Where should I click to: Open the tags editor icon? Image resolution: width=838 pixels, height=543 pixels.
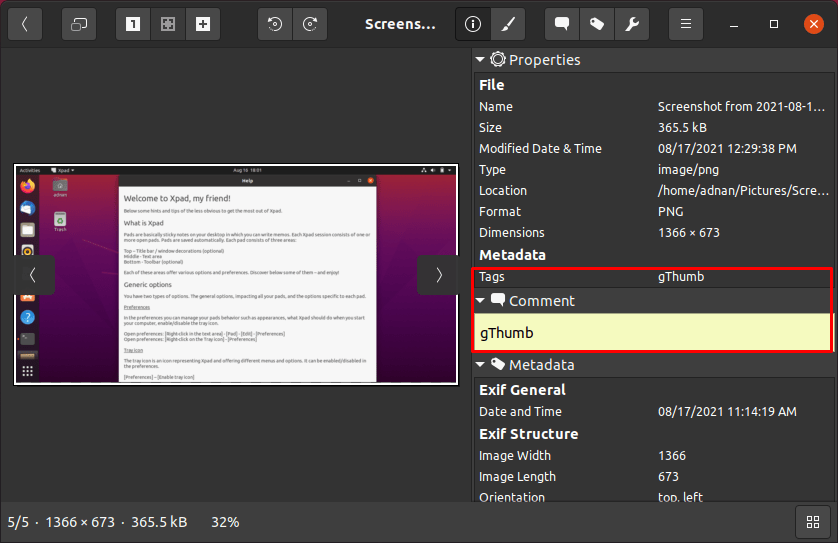pyautogui.click(x=597, y=24)
